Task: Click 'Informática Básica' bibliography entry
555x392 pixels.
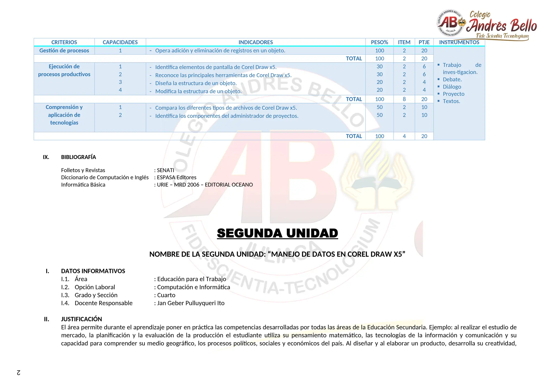Action: coord(83,185)
